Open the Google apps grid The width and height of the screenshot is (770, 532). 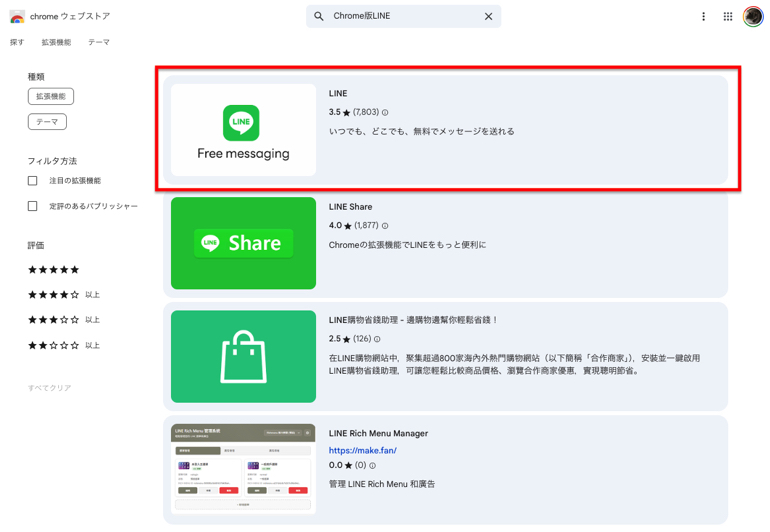coord(728,17)
